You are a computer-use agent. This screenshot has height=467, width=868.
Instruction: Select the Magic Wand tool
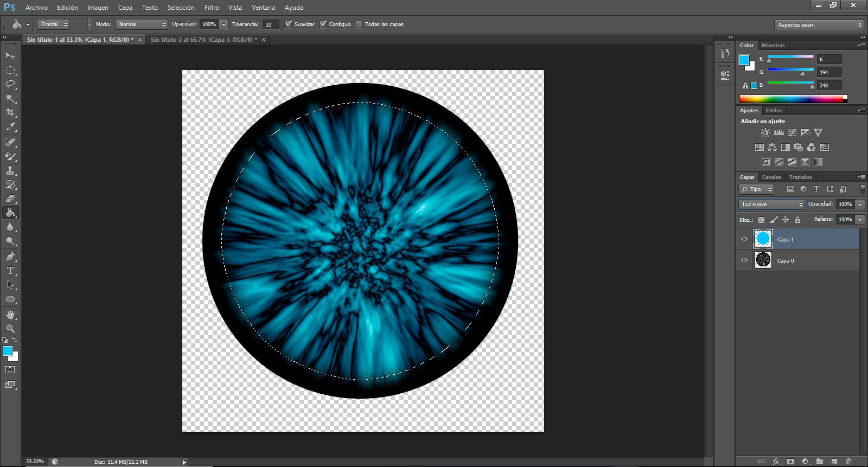pos(10,98)
